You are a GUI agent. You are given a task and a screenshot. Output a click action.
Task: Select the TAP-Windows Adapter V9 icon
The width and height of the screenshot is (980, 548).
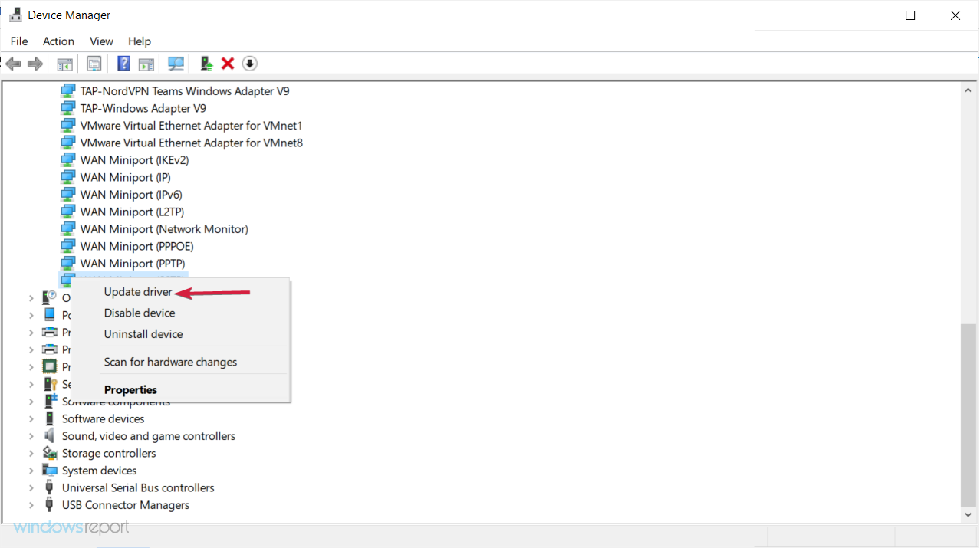(68, 108)
